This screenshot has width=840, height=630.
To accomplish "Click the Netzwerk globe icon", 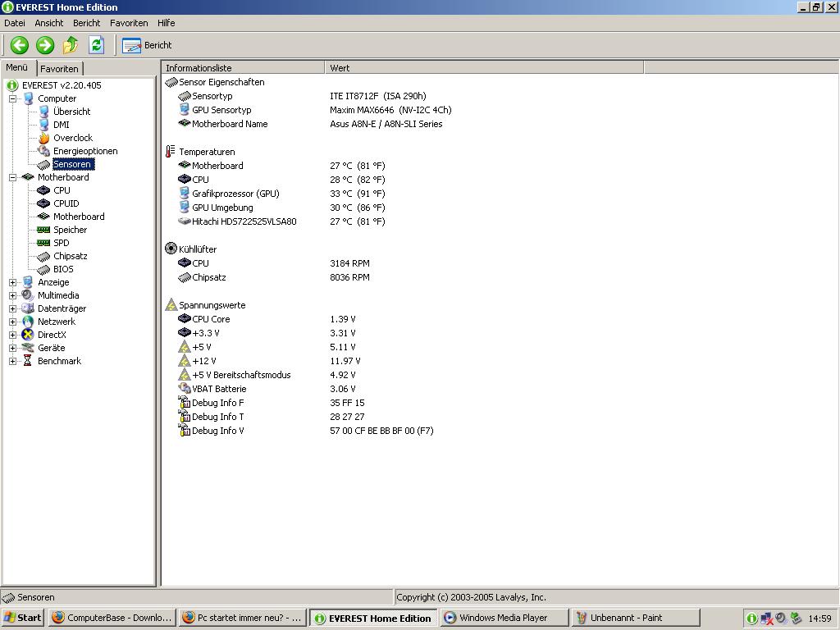I will [x=28, y=322].
